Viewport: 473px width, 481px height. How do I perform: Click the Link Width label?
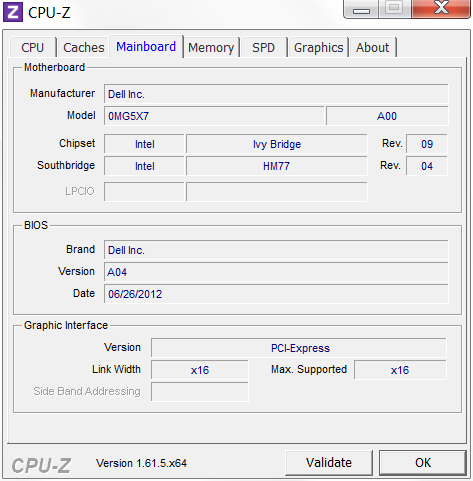tap(116, 369)
